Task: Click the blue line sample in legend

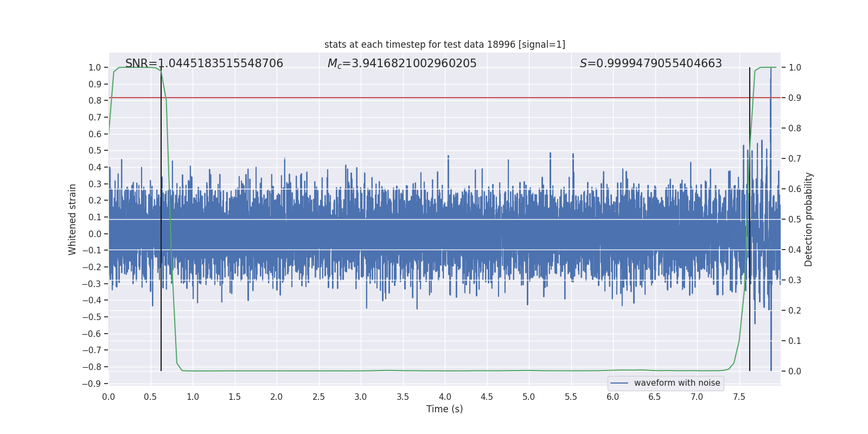Action: click(619, 383)
